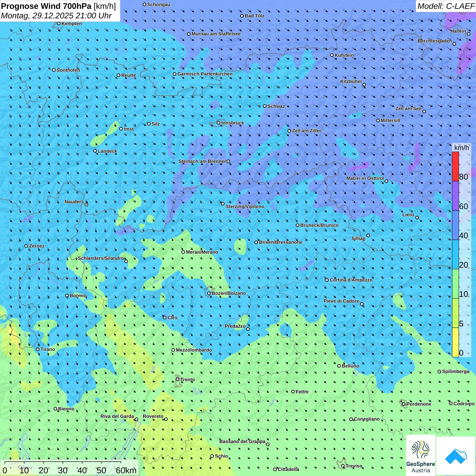Click the 'Brixen/Bressanone' label
This screenshot has height=476, width=476.
coord(281,242)
